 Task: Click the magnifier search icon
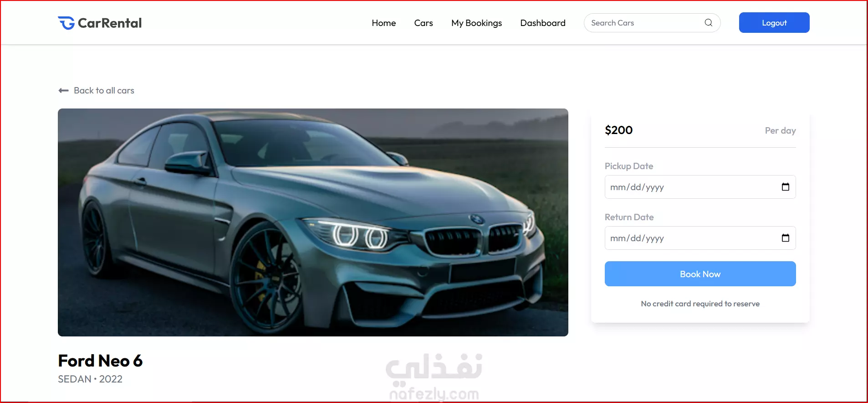[x=708, y=23]
